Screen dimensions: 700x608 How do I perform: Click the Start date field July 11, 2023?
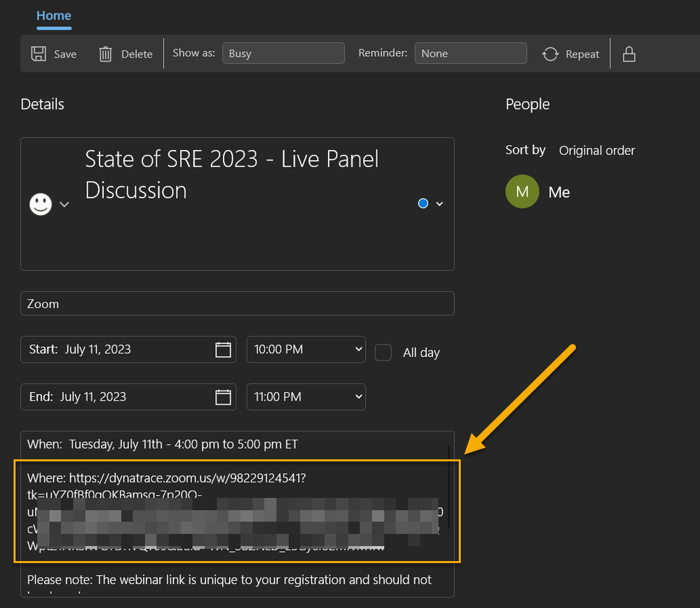[128, 349]
